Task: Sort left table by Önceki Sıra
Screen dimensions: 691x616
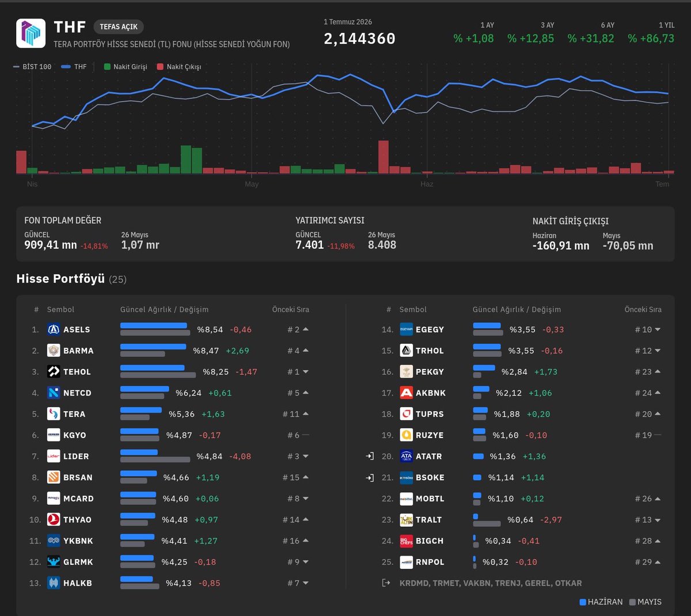Action: pos(291,309)
